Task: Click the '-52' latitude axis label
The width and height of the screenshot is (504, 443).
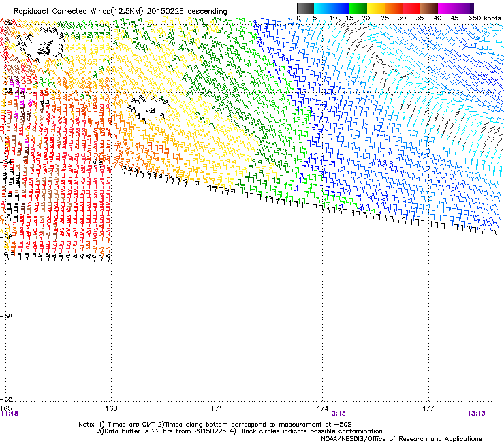Action: coord(7,91)
